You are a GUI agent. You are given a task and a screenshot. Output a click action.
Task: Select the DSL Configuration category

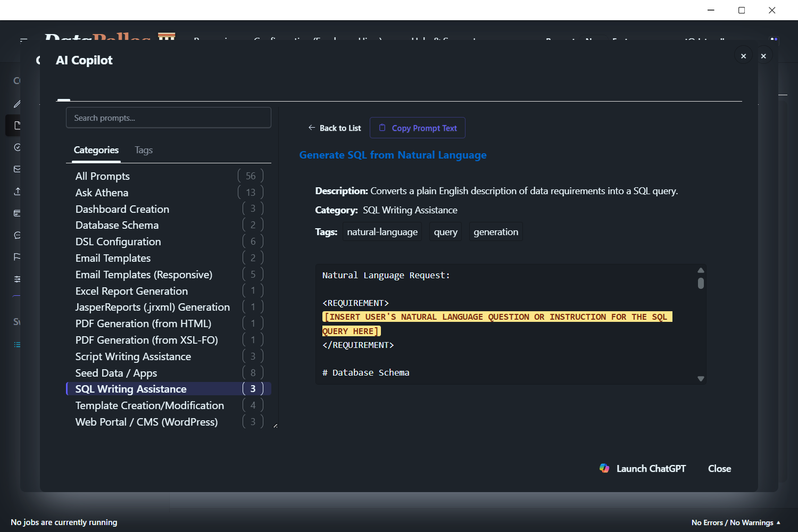pos(169,242)
